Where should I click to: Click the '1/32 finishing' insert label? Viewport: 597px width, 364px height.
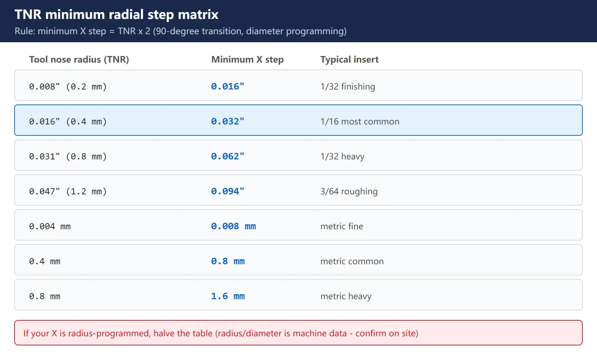(x=348, y=87)
